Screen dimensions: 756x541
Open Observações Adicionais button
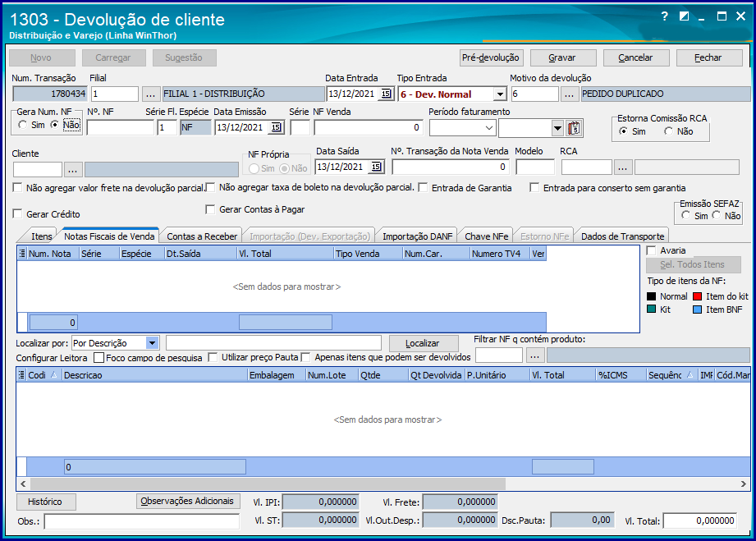(x=187, y=501)
